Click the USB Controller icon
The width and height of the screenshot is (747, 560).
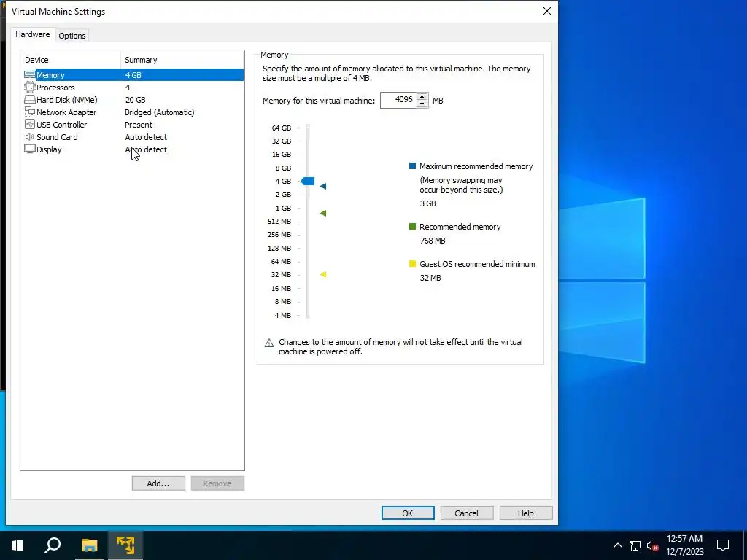pos(29,124)
